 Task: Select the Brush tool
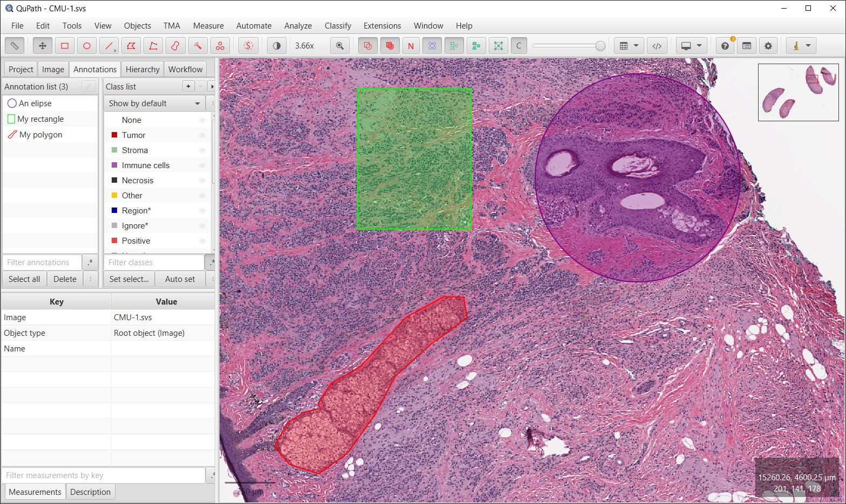point(175,46)
